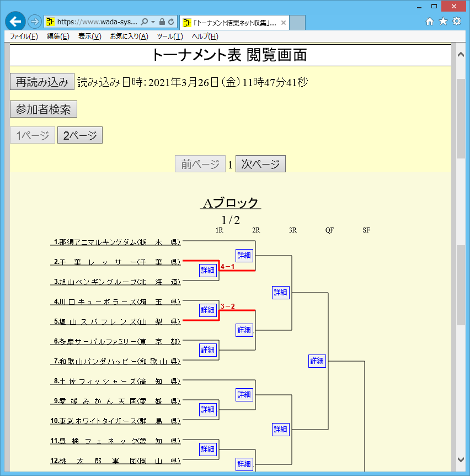Image resolution: width=470 pixels, height=476 pixels.
Task: Select the トーナメント結果ネット収集 browser tab
Action: [x=234, y=23]
